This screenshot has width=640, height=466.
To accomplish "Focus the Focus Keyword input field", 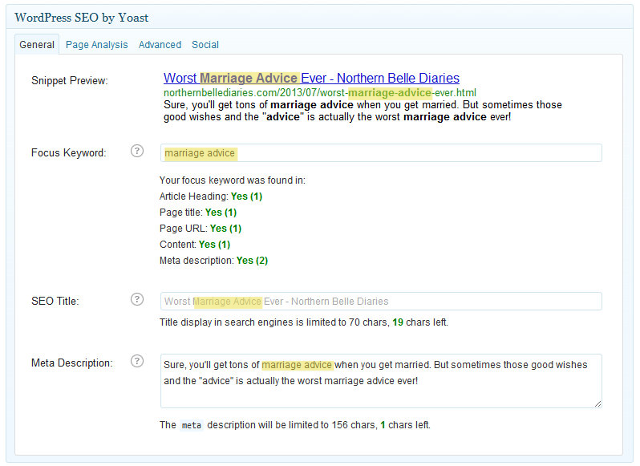I will [381, 153].
